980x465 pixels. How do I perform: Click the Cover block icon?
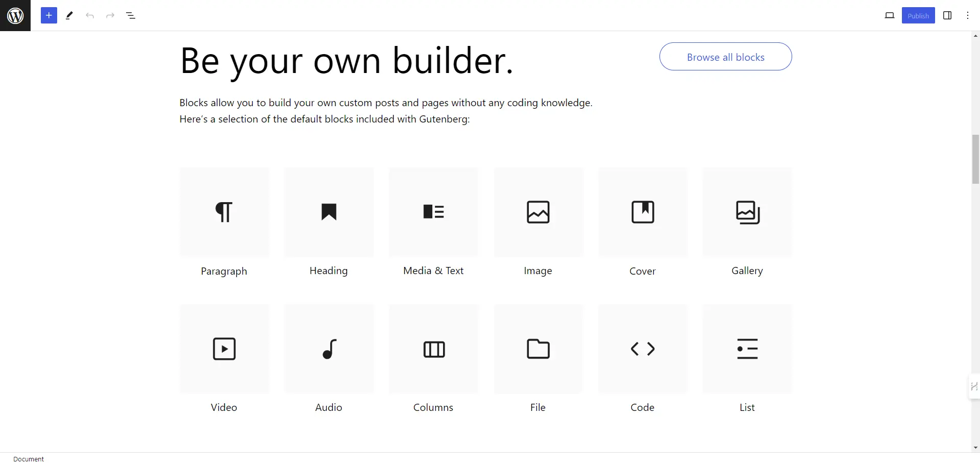[x=643, y=212]
